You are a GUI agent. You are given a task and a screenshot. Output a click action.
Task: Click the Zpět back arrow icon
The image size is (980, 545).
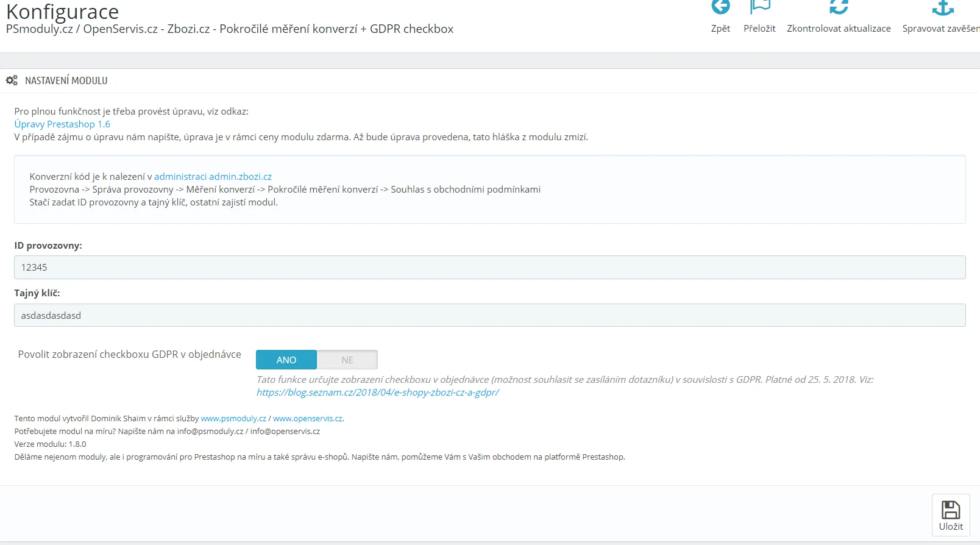click(x=720, y=7)
